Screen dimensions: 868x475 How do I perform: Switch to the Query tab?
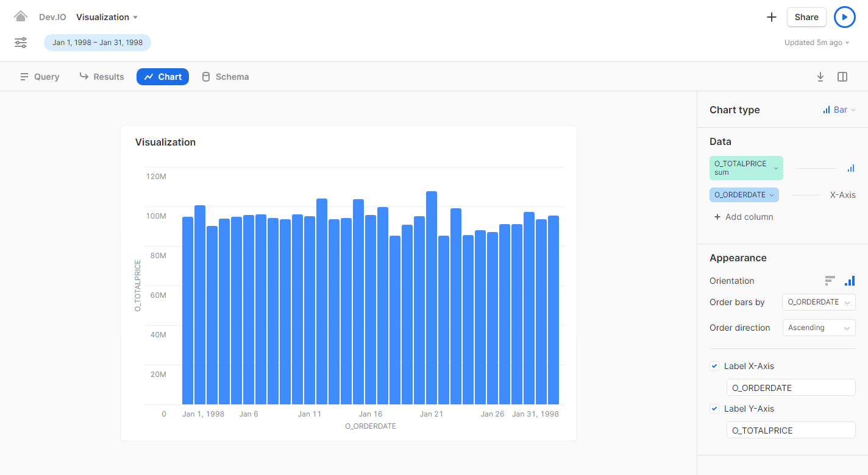pyautogui.click(x=40, y=77)
